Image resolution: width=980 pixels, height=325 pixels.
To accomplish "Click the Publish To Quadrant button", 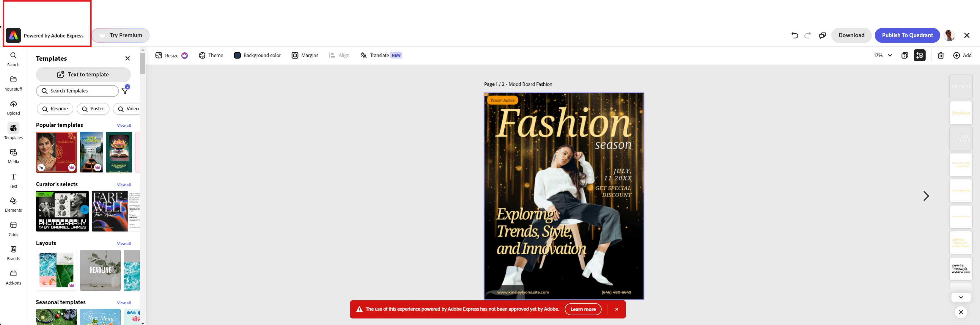I will [907, 35].
